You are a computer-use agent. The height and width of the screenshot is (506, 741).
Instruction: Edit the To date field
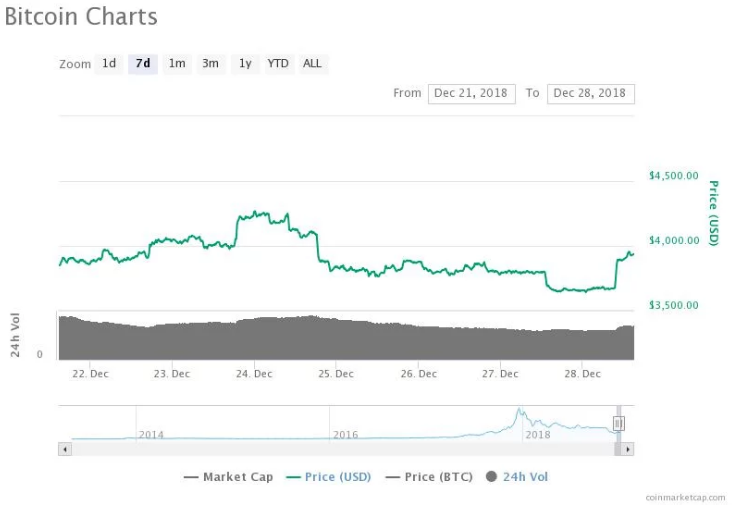point(591,94)
